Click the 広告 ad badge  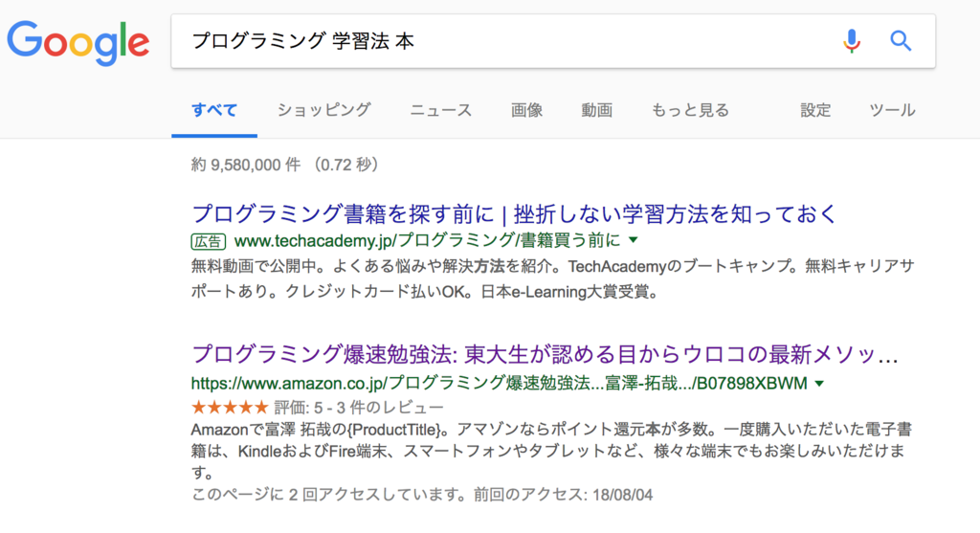pyautogui.click(x=208, y=241)
